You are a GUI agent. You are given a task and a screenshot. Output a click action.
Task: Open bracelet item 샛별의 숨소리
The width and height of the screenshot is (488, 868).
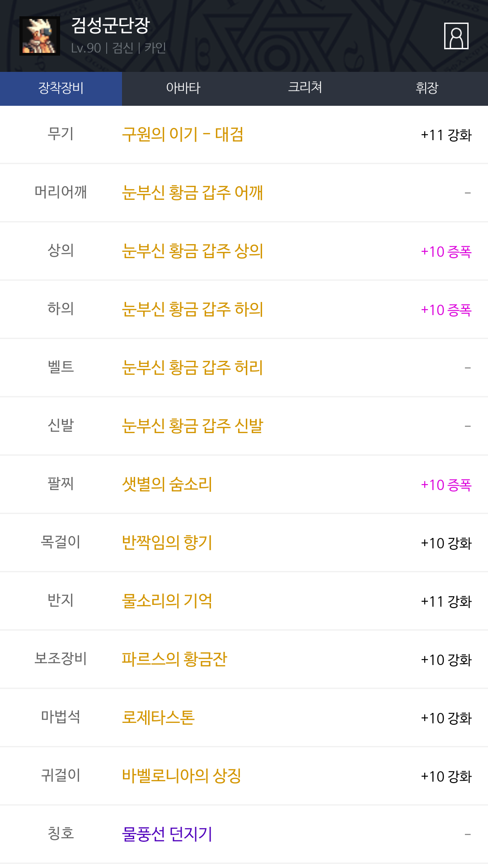pyautogui.click(x=167, y=485)
